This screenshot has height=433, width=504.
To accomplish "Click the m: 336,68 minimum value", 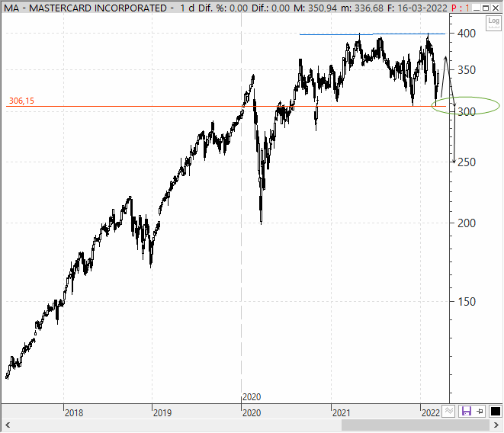I will tap(362, 8).
